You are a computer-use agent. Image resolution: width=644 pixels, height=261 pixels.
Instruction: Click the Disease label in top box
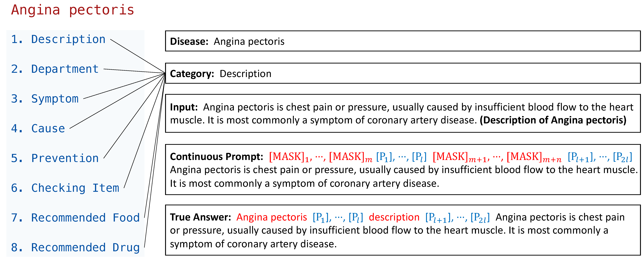coord(189,42)
